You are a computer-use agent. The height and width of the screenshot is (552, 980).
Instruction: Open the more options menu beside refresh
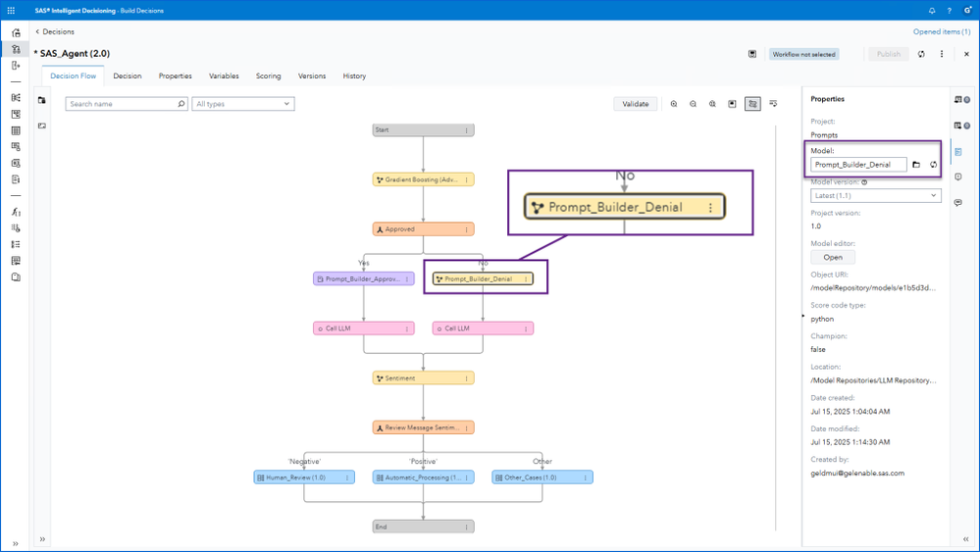coord(942,54)
